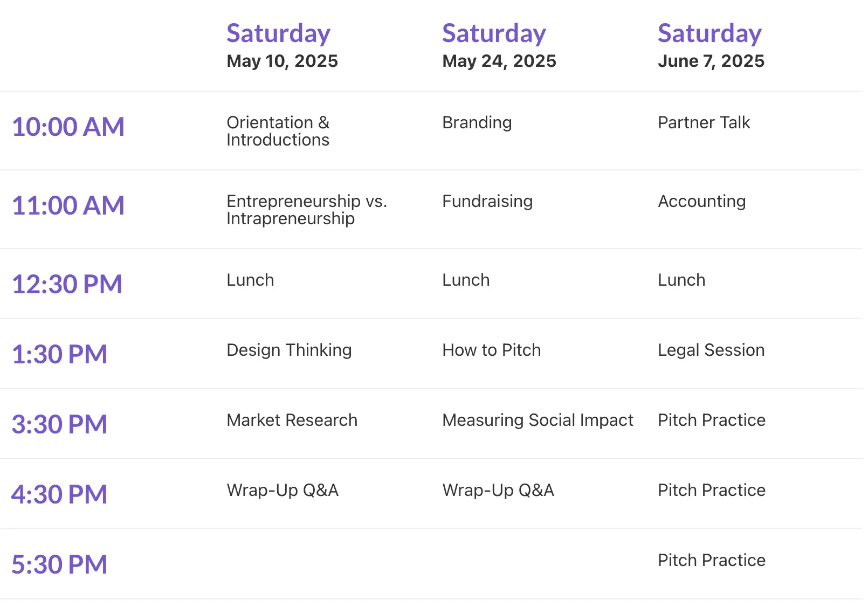Screen dimensions: 868x607
Task: Click the Legal Session entry
Action: 711,350
